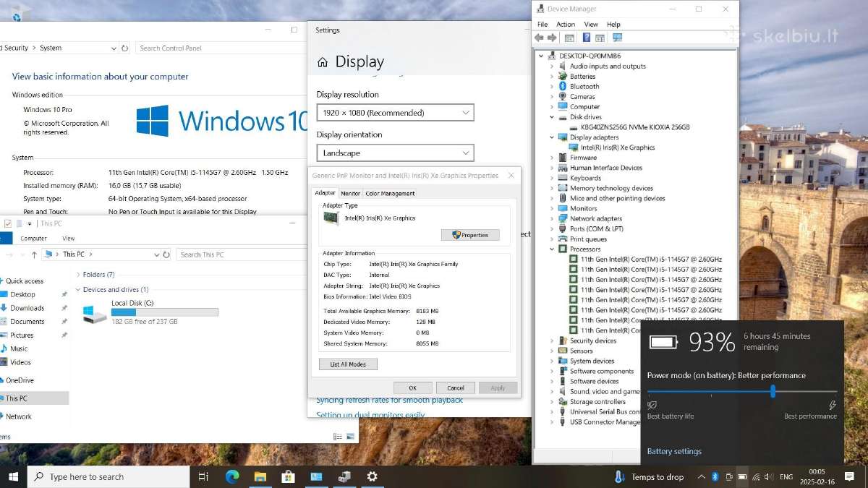This screenshot has width=868, height=488.
Task: Open File Explorer from the taskbar
Action: pyautogui.click(x=260, y=476)
